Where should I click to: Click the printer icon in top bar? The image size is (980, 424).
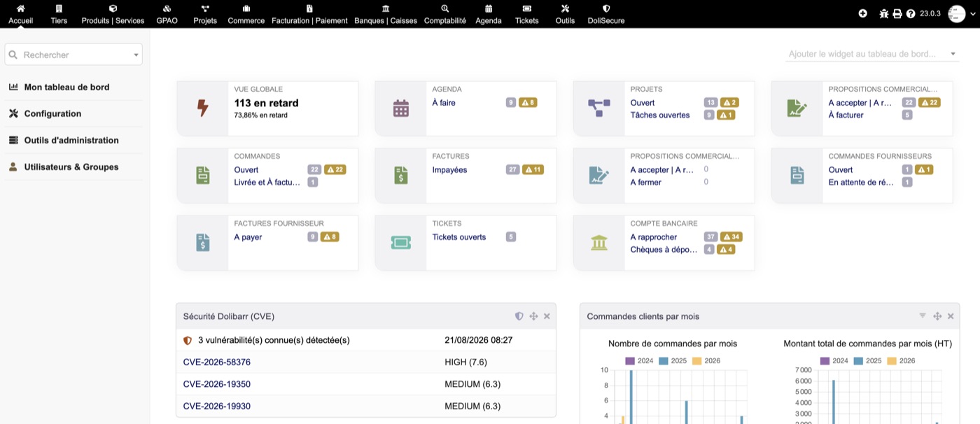pyautogui.click(x=897, y=13)
